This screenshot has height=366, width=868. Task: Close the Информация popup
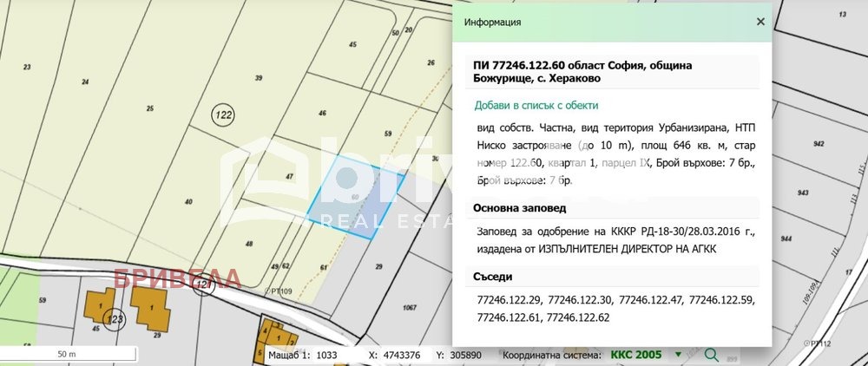760,22
